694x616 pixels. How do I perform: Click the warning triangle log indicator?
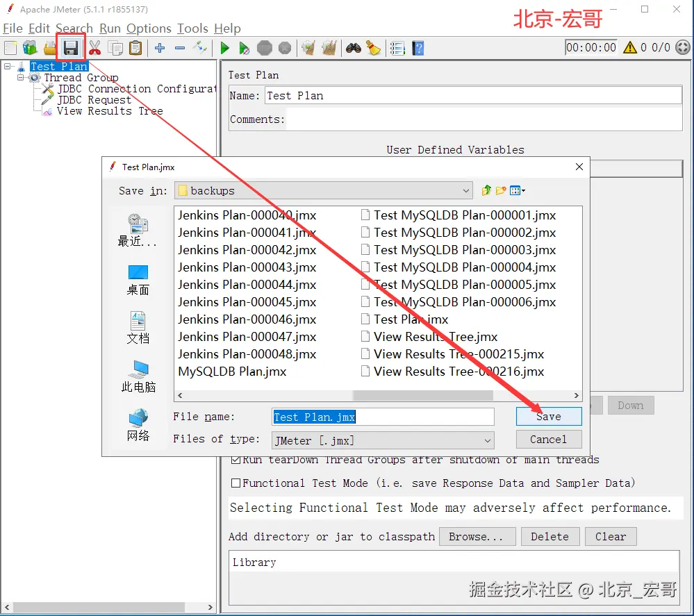click(x=629, y=47)
